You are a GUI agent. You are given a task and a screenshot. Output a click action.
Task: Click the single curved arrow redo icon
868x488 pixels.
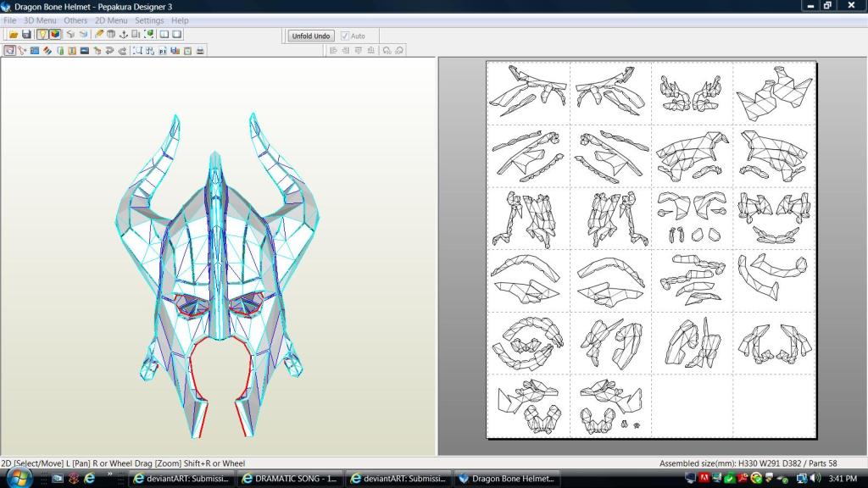tap(122, 50)
